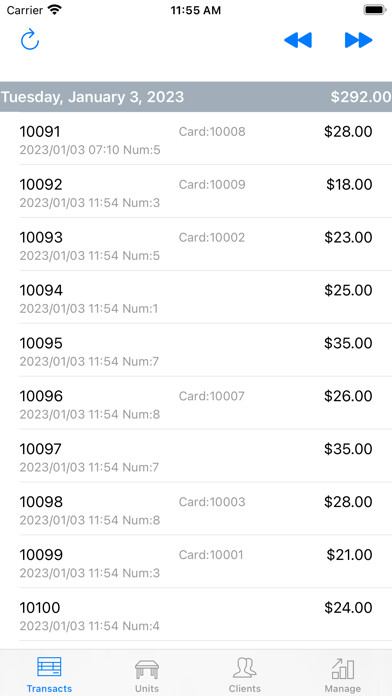Go to next day with forward arrows

[x=358, y=40]
